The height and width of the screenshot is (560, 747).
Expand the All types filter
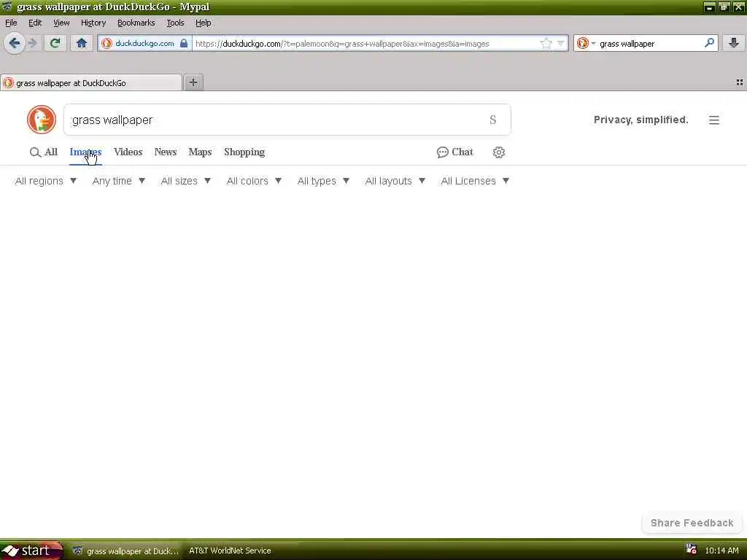click(323, 181)
